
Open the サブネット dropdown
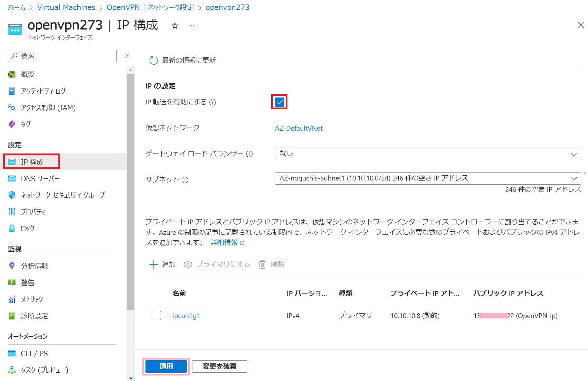click(x=428, y=178)
